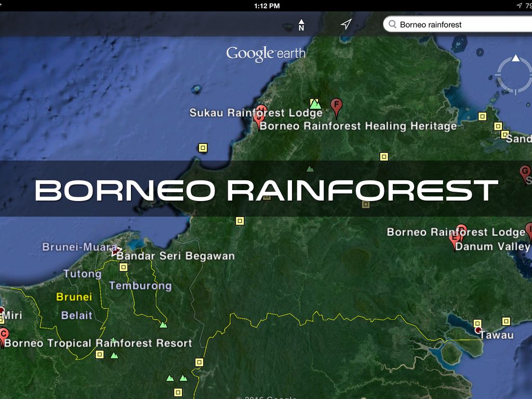Tap the north-up compass N icon
This screenshot has width=532, height=399.
pyautogui.click(x=301, y=25)
